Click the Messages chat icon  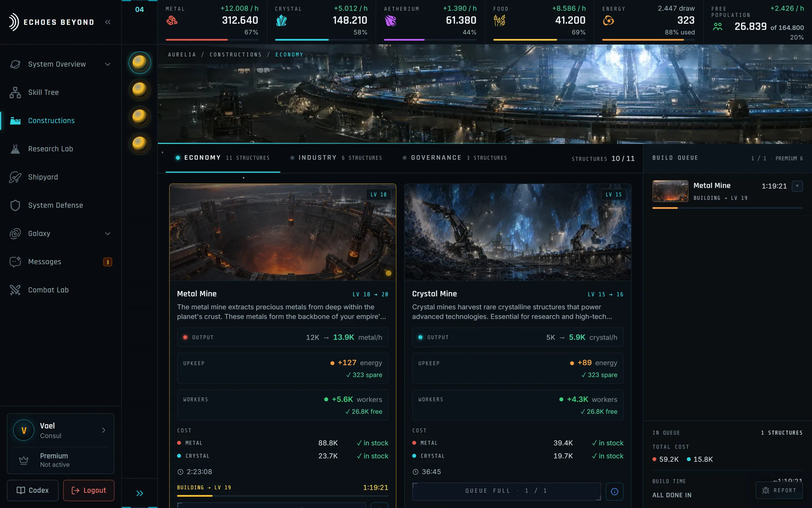15,262
